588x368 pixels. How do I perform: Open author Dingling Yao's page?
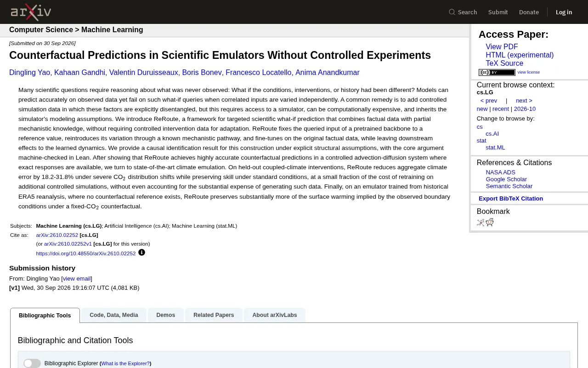[x=29, y=73]
